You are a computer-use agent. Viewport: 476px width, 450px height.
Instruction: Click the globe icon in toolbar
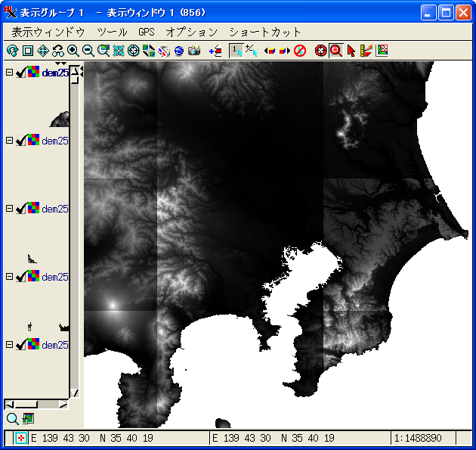[x=179, y=51]
